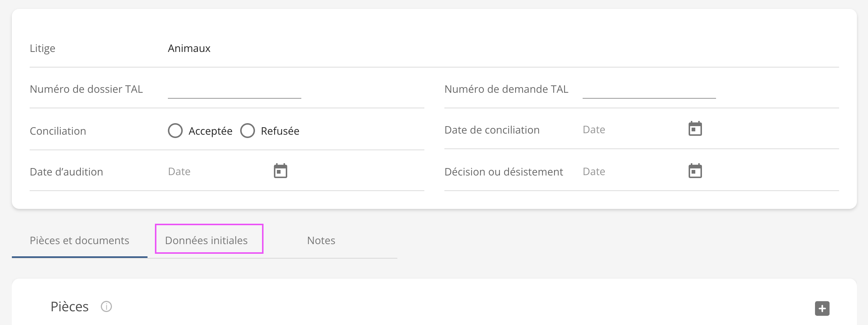Select the Acceptée conciliation option
This screenshot has height=325, width=868.
(x=175, y=131)
